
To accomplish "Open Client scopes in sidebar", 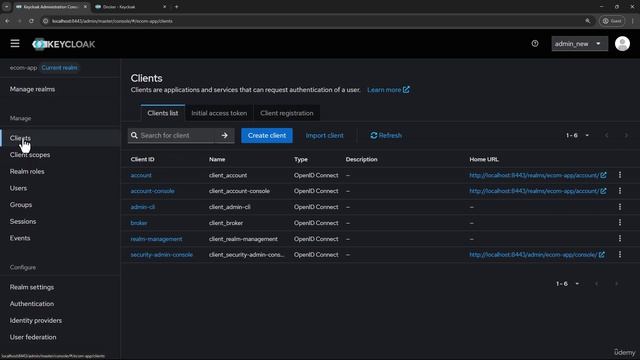I will [x=30, y=155].
